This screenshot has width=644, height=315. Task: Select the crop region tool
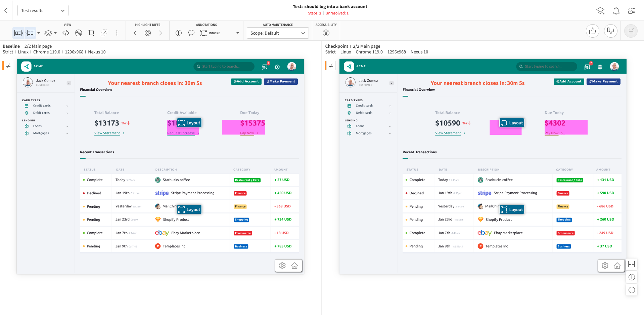(91, 33)
